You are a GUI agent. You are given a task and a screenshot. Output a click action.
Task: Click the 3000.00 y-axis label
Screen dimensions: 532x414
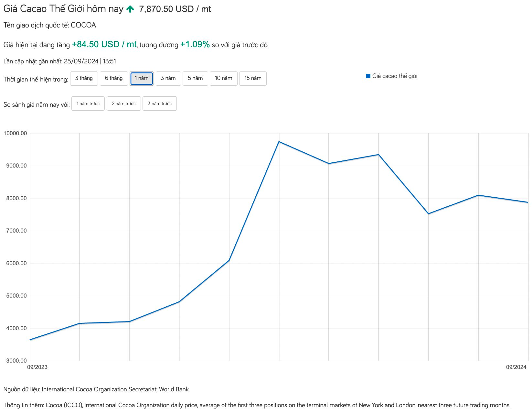(x=16, y=361)
